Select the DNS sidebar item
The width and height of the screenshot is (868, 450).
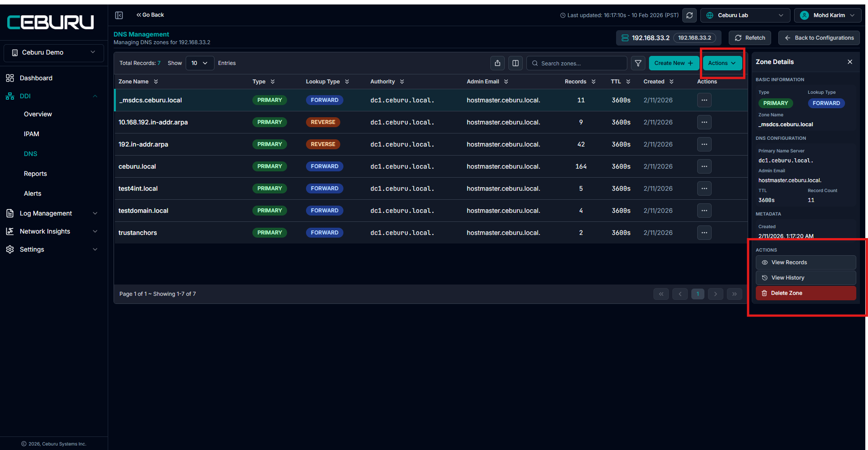point(31,154)
